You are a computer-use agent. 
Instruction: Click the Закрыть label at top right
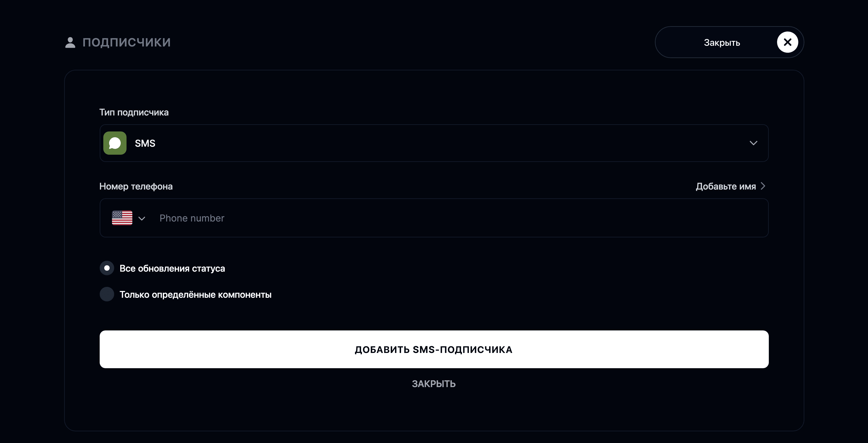pyautogui.click(x=722, y=43)
